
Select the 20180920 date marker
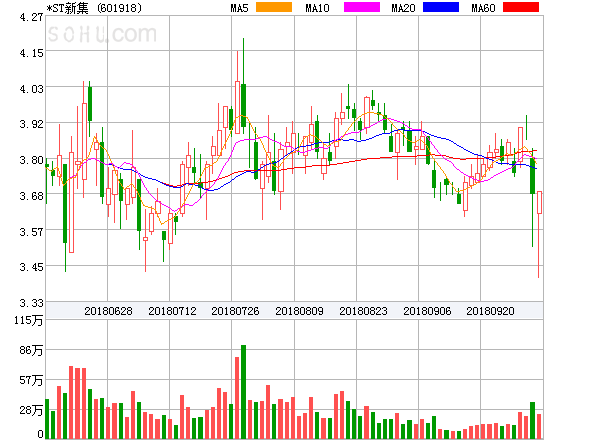(491, 311)
